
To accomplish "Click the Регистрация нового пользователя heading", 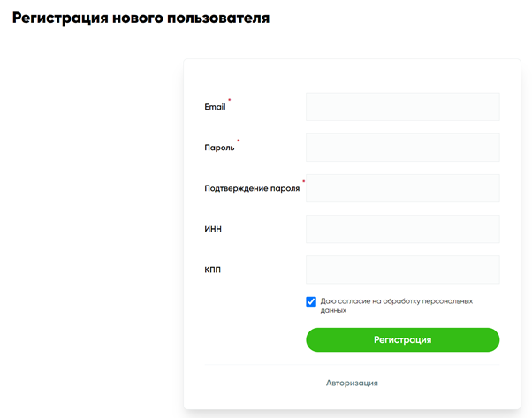I will [141, 18].
